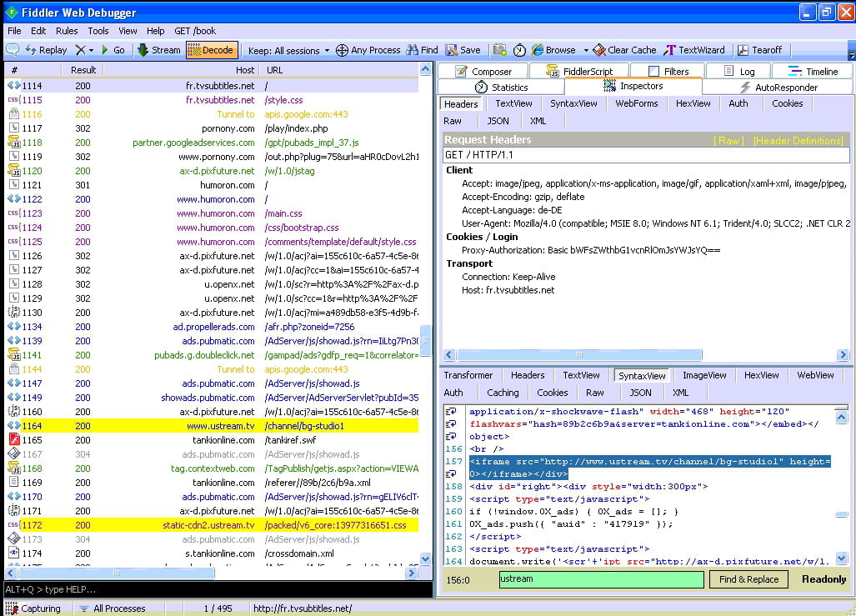The image size is (856, 616).
Task: Click the [Raw] headers link
Action: tap(728, 140)
